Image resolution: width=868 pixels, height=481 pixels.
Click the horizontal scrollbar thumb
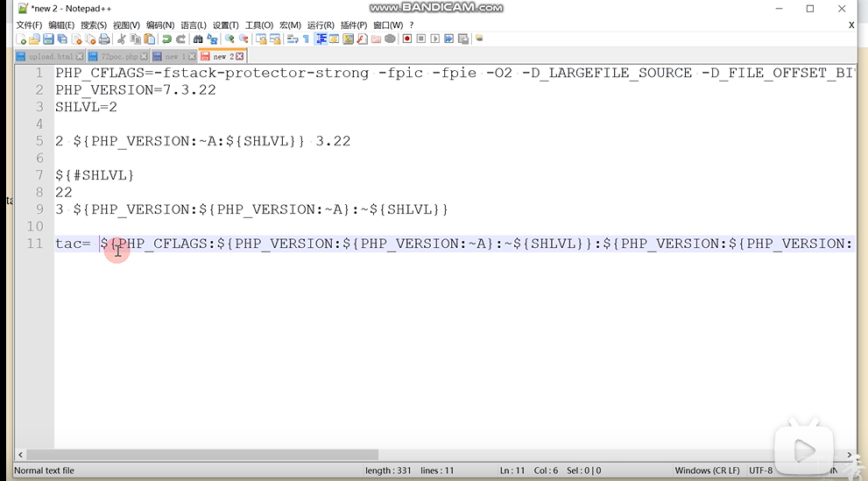click(202, 455)
